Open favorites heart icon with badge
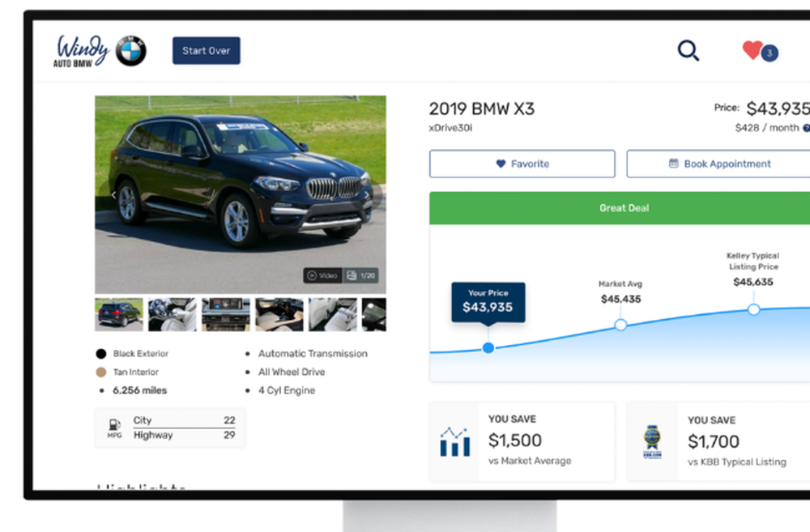The width and height of the screenshot is (810, 532). (x=760, y=51)
